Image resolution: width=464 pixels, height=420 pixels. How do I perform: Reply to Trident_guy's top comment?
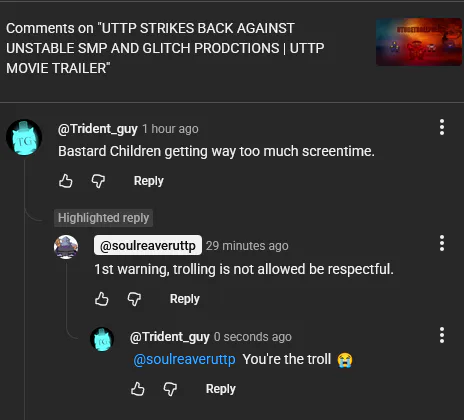tap(149, 181)
